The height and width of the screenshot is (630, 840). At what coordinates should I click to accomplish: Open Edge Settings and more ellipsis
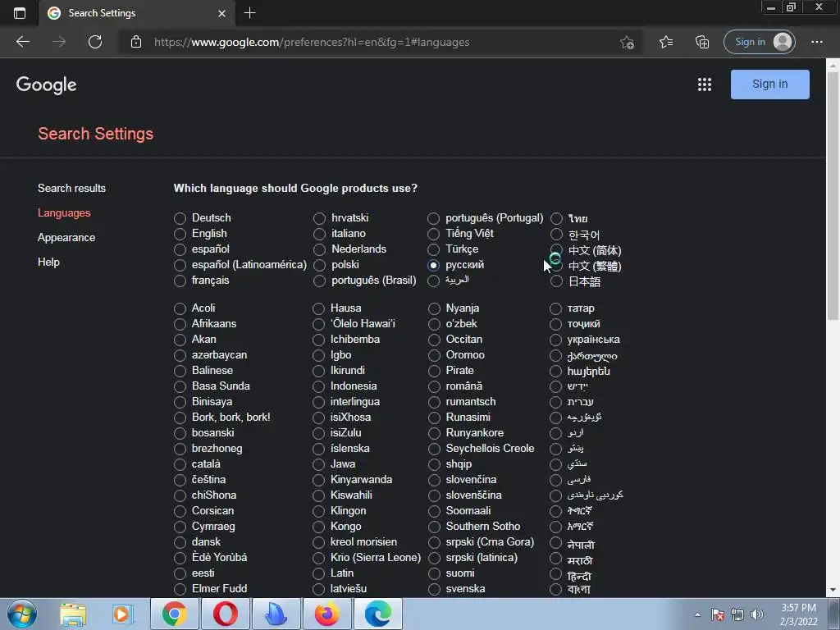(x=816, y=42)
